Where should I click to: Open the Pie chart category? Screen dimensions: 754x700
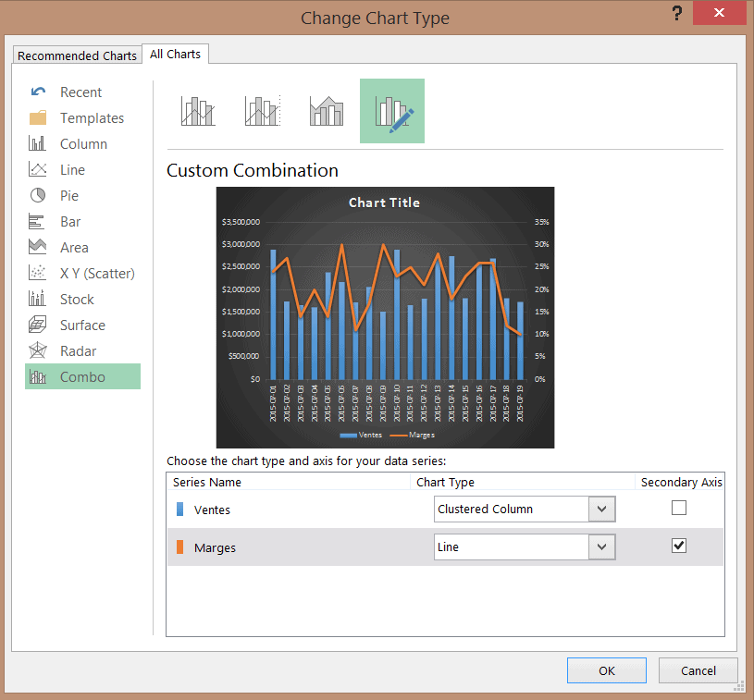69,196
